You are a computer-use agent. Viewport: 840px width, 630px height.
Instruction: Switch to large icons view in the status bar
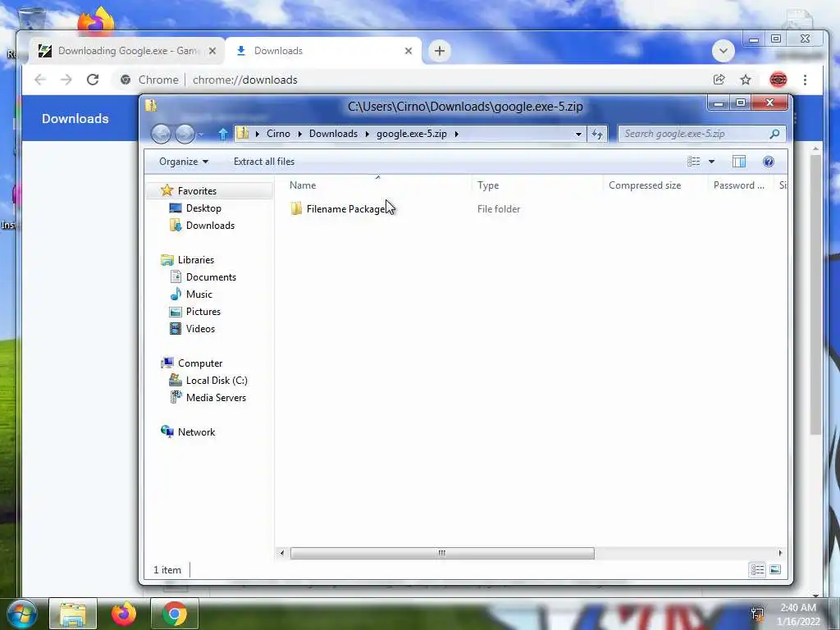(x=775, y=569)
